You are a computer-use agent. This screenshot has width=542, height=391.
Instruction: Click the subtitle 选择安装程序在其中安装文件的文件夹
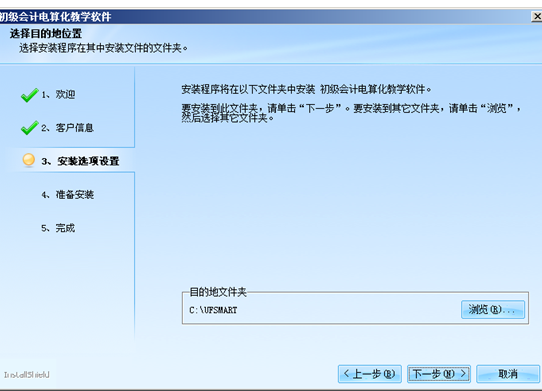pos(103,48)
